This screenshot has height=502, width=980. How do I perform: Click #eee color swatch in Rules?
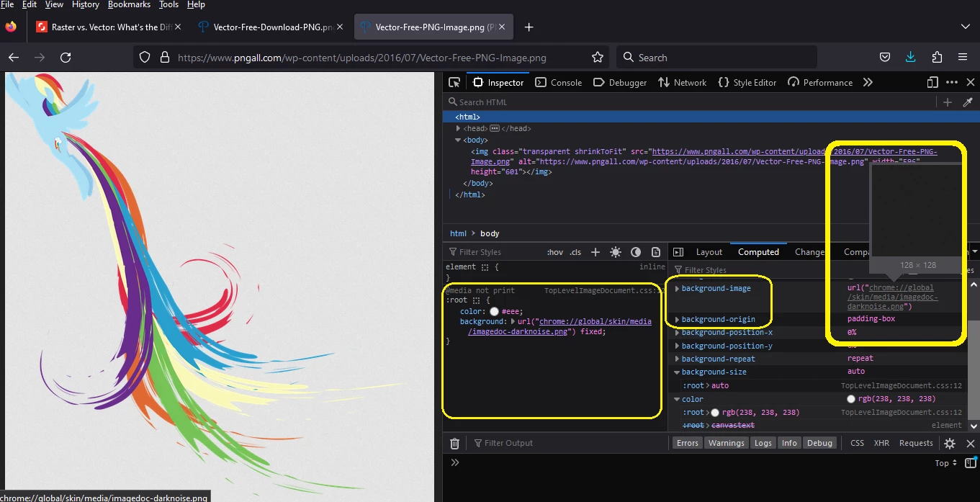[x=494, y=312]
